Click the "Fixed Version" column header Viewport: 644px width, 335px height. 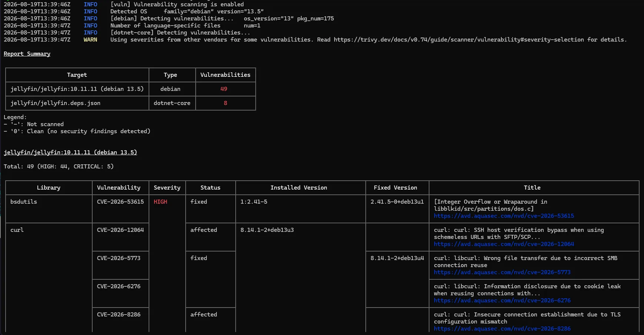point(395,188)
